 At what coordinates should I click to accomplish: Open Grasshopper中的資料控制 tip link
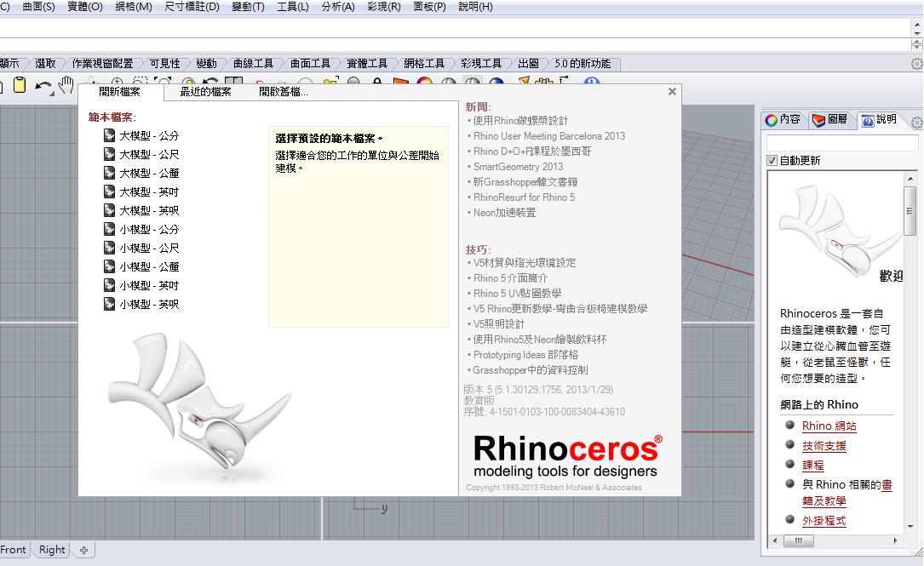pos(531,370)
